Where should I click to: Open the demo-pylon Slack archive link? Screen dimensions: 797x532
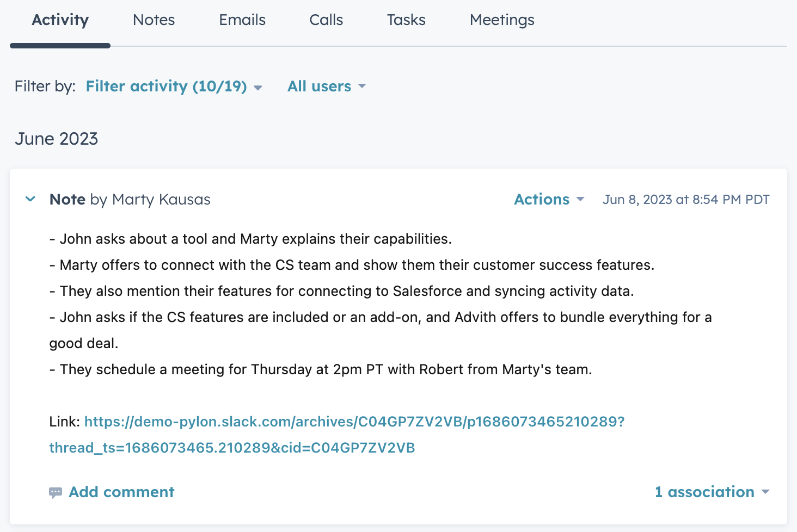(354, 422)
